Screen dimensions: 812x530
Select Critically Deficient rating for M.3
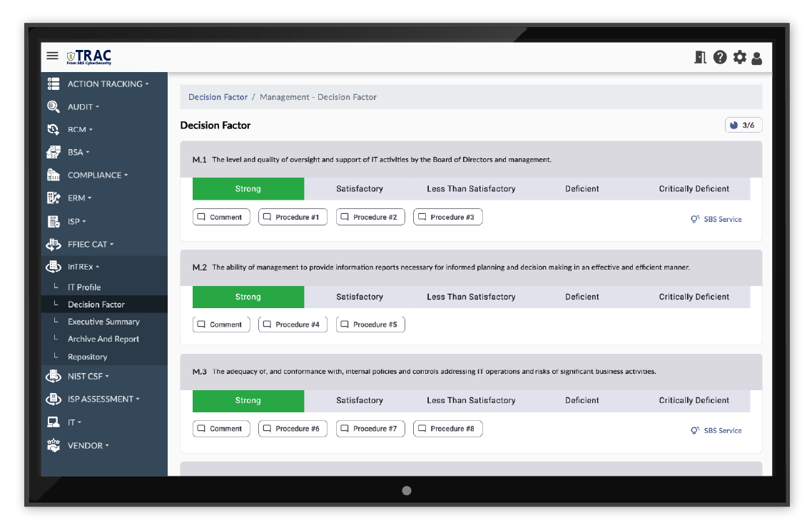click(694, 401)
